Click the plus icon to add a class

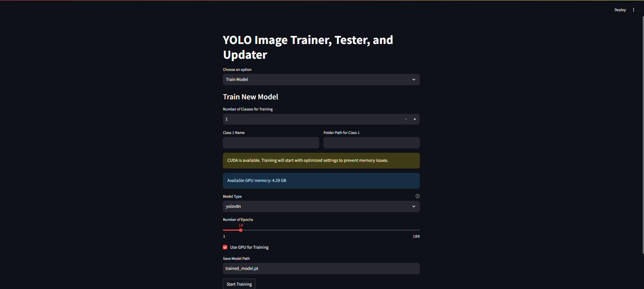pos(414,119)
